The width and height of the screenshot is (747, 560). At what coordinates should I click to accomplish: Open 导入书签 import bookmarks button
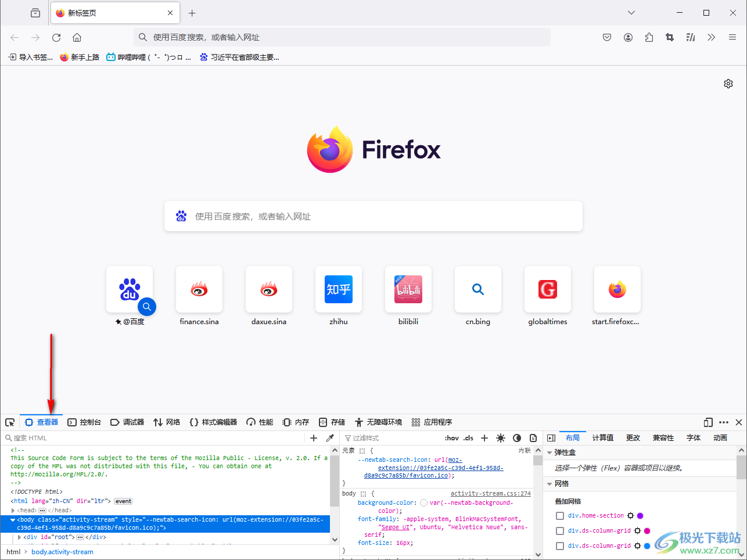click(30, 57)
